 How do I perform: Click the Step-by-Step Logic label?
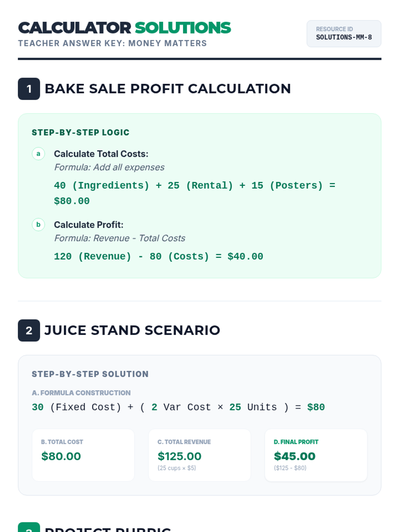click(80, 132)
